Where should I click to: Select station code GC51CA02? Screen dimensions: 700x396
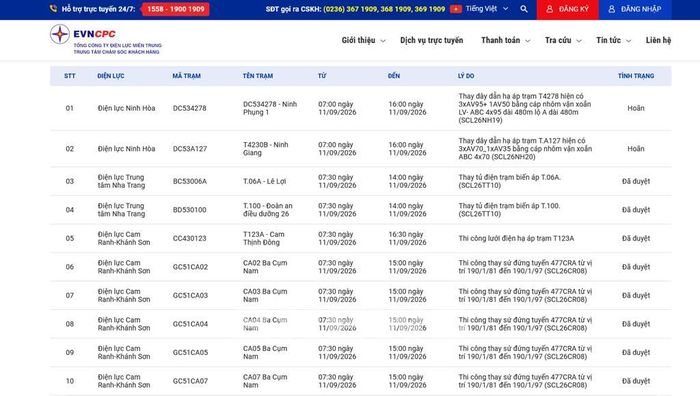(x=190, y=267)
